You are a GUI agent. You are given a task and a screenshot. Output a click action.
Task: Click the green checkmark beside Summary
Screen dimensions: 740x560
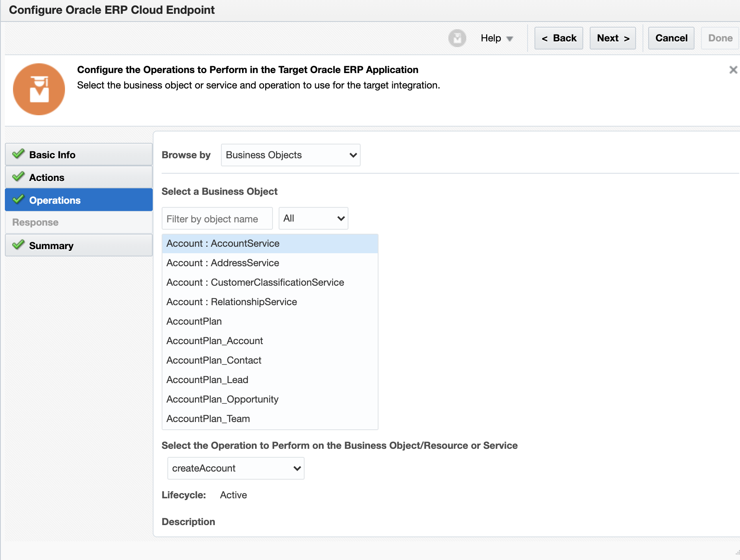coord(18,245)
